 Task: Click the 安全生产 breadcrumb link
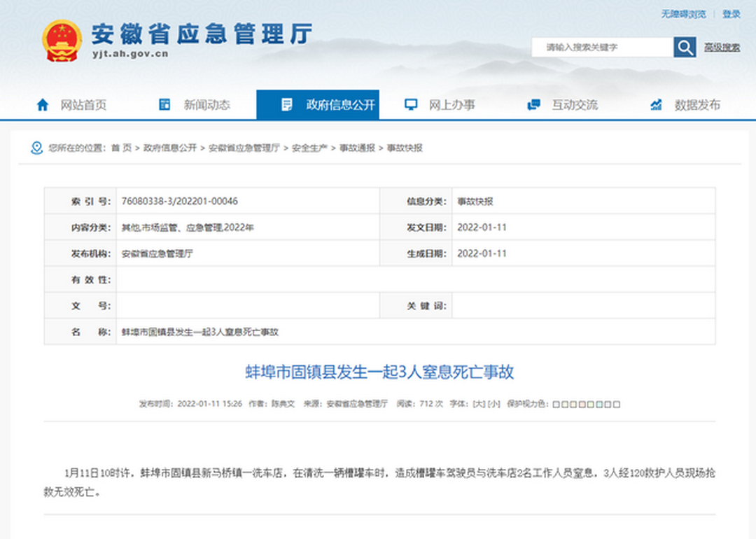tap(309, 148)
